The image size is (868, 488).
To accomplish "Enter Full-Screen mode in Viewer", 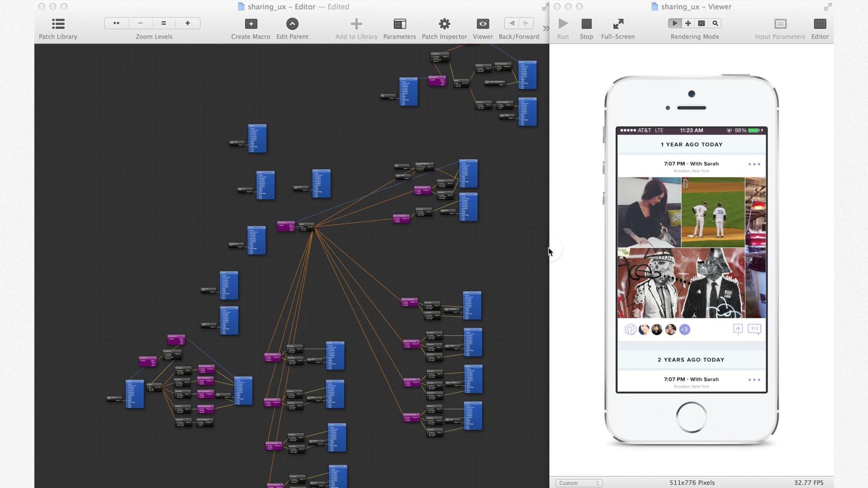I will coord(618,24).
